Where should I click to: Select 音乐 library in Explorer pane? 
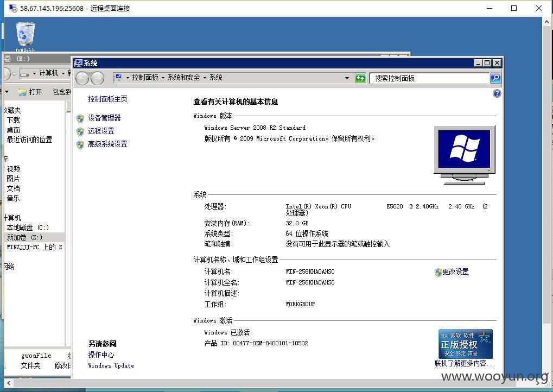[14, 198]
